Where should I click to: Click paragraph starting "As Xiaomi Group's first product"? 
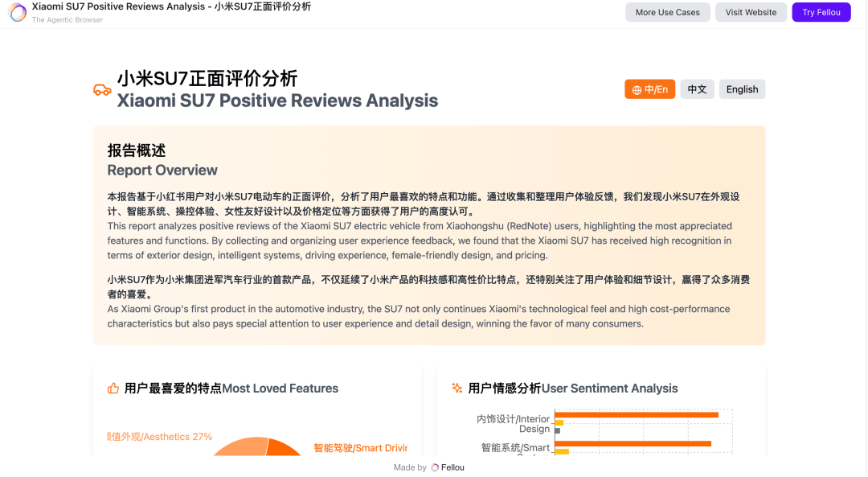tap(419, 316)
